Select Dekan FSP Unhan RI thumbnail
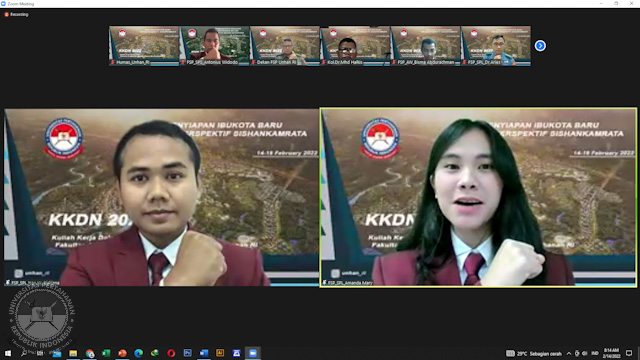640x360 pixels. pos(285,46)
